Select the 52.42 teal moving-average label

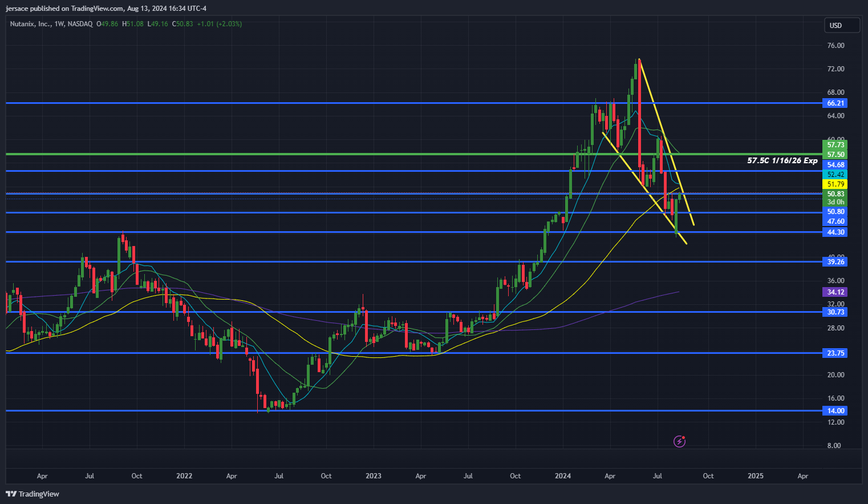pyautogui.click(x=835, y=174)
